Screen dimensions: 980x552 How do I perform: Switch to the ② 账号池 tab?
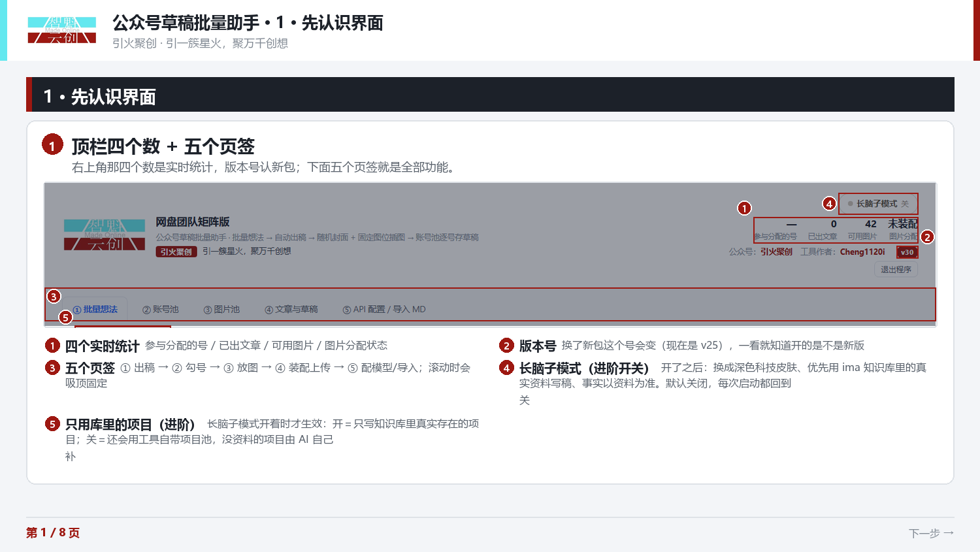160,310
